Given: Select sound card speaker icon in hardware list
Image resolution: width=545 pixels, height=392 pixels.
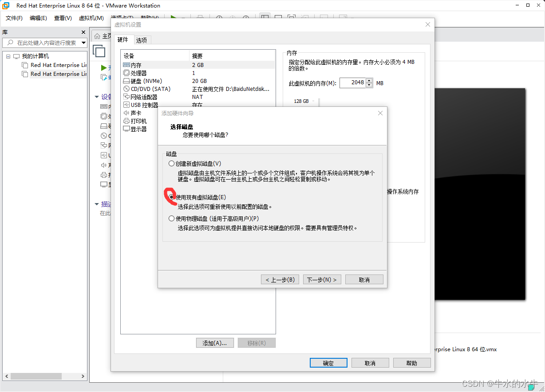Looking at the screenshot, I should [x=126, y=113].
